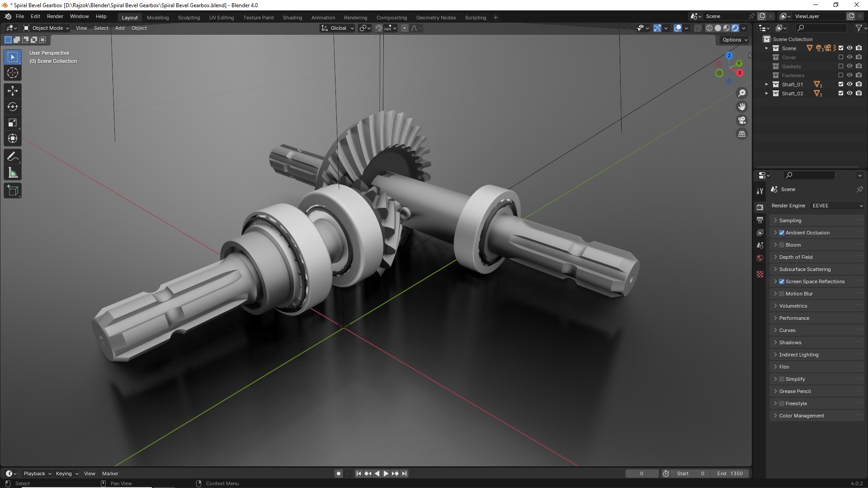Expand the Shaft_02 collection tree
The image size is (868, 488).
[x=766, y=94]
